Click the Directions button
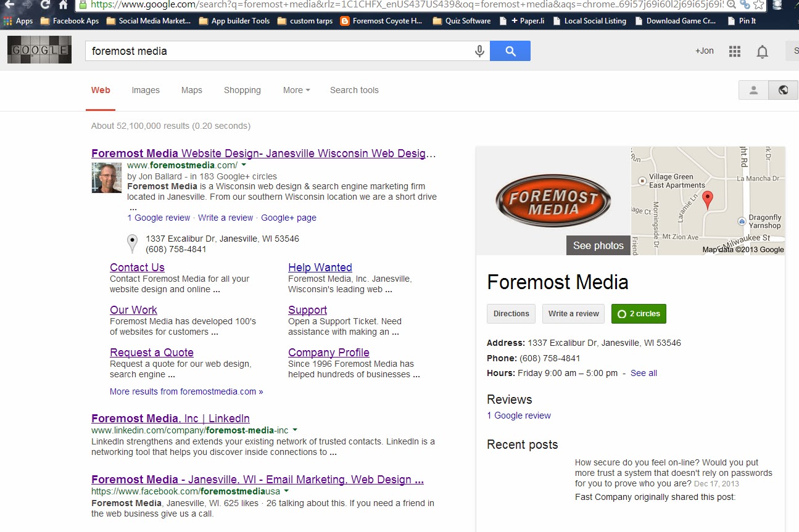This screenshot has width=799, height=532. pos(511,314)
